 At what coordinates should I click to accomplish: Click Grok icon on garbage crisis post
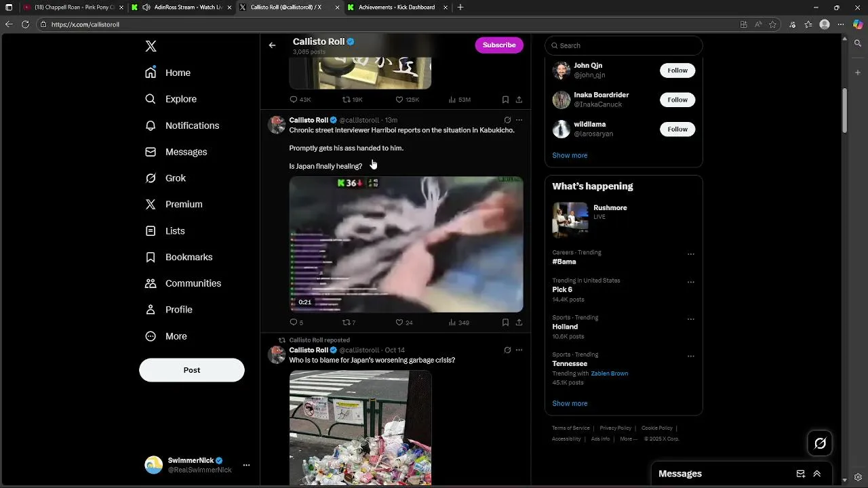pos(507,350)
